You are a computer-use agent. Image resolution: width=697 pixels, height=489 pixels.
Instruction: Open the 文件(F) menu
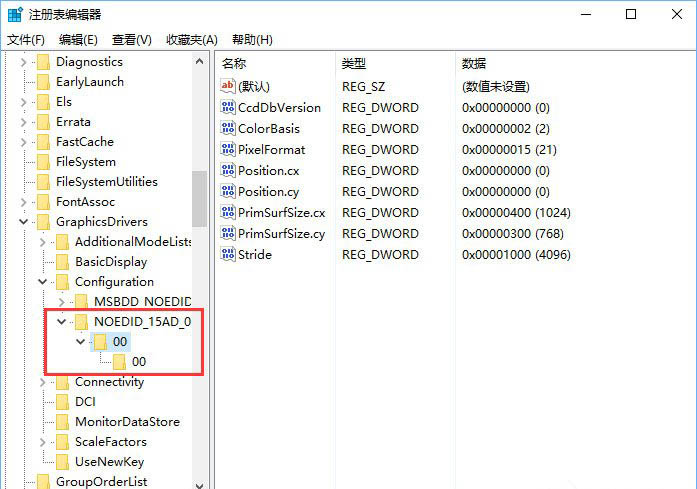coord(26,40)
